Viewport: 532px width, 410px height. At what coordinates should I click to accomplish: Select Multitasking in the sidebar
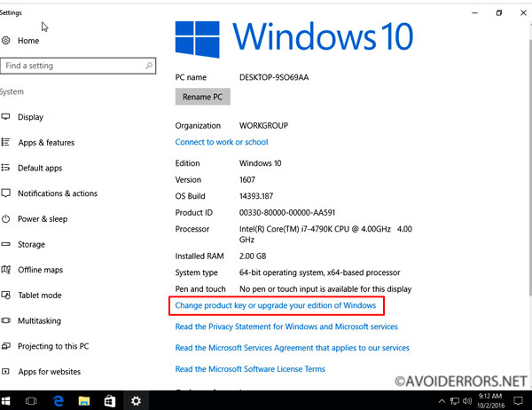point(39,320)
